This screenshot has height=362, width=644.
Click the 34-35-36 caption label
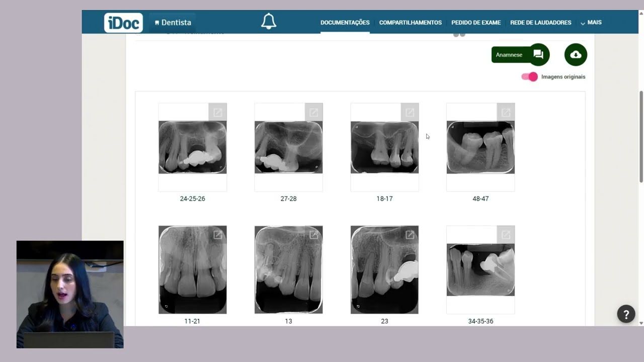coord(480,321)
